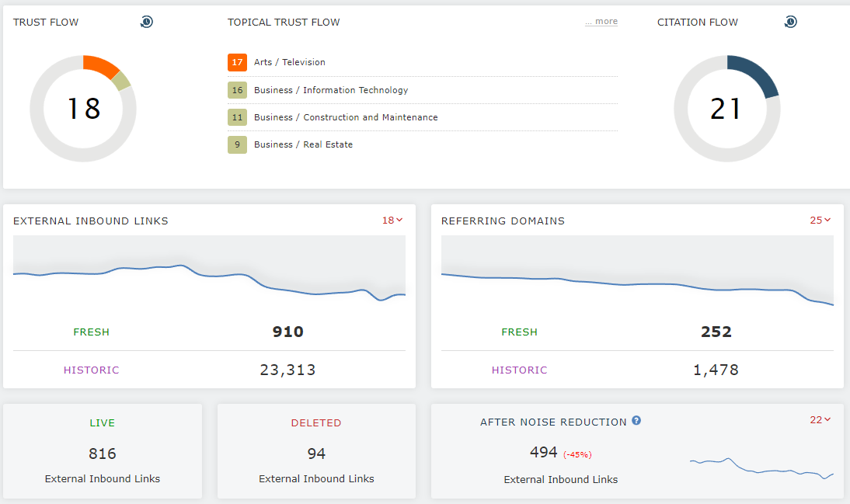Click FRESH label under External Inbound Links

(91, 332)
